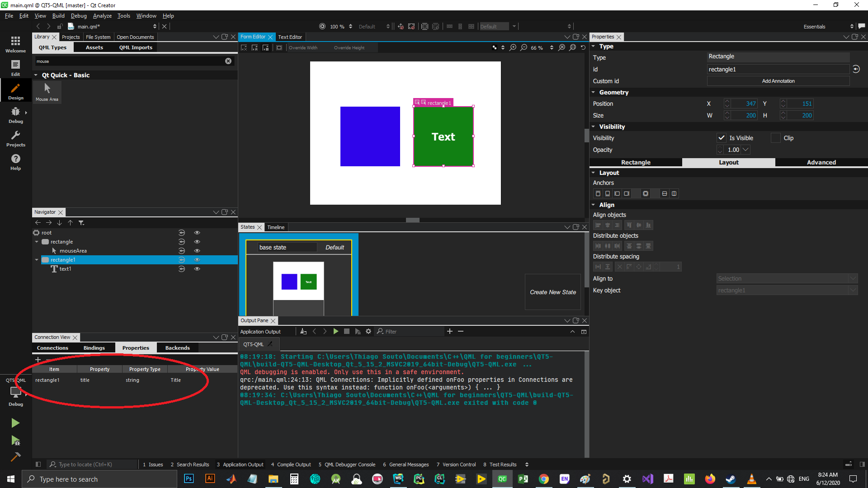Toggle visibility of mouseArea item

click(197, 251)
